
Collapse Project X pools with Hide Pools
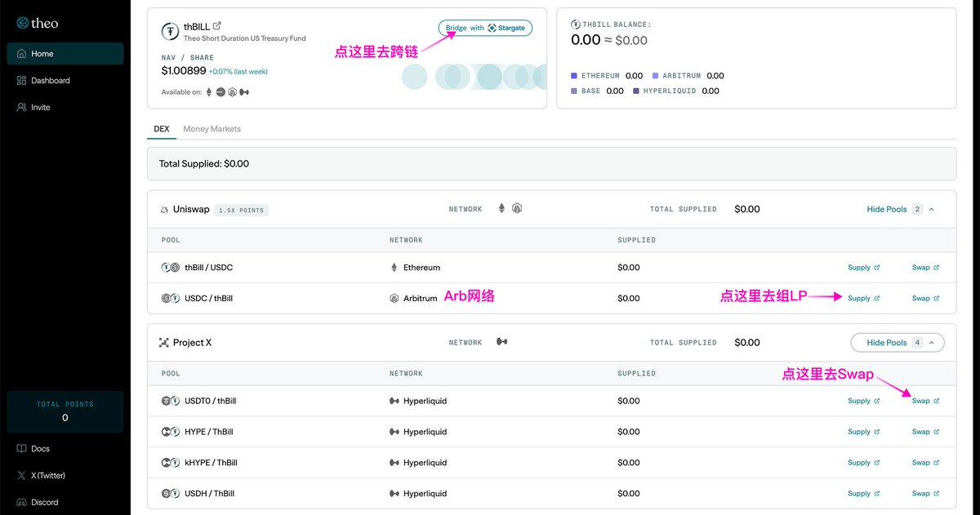pyautogui.click(x=898, y=343)
